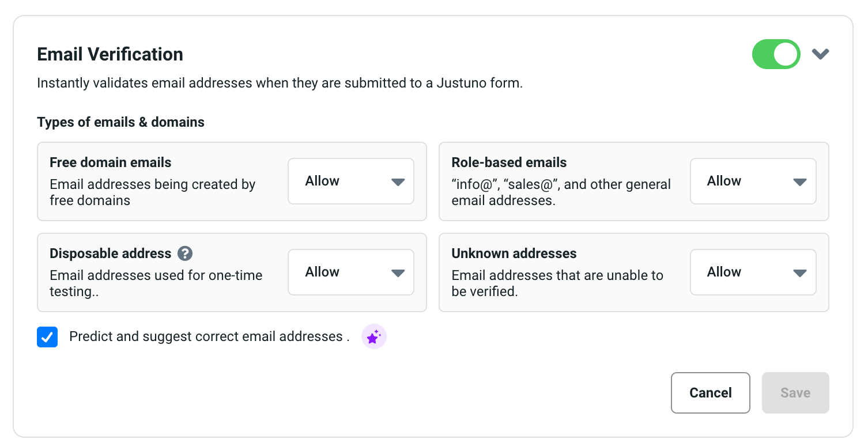Uncheck the Predict and suggest checkbox
868x447 pixels.
point(47,337)
